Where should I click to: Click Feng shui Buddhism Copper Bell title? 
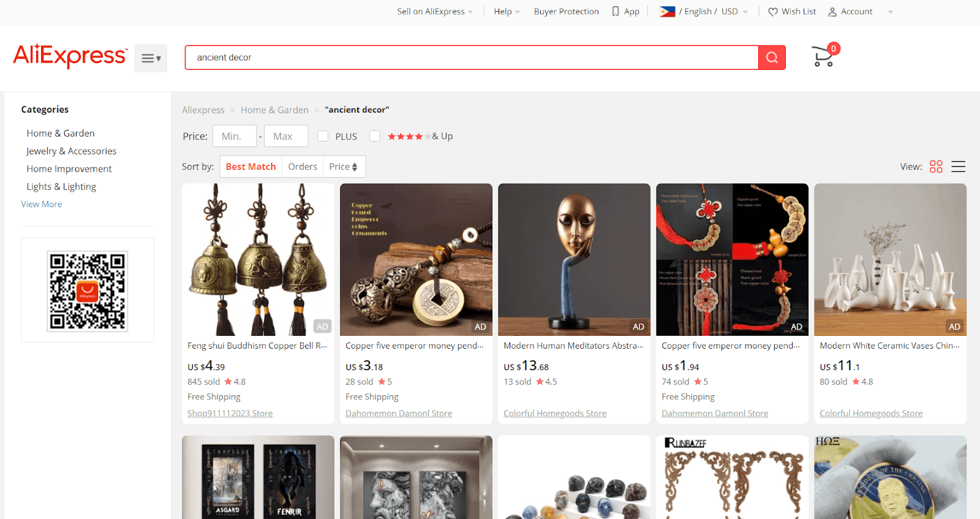pyautogui.click(x=257, y=346)
